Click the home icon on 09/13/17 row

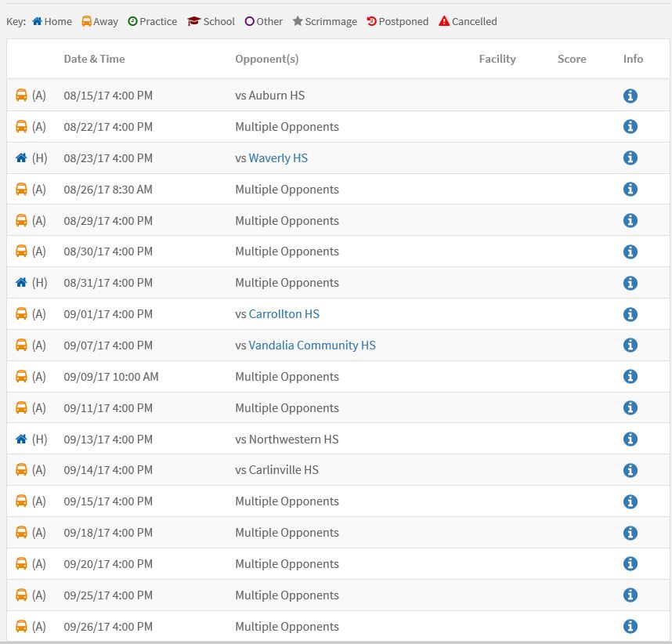click(x=21, y=439)
